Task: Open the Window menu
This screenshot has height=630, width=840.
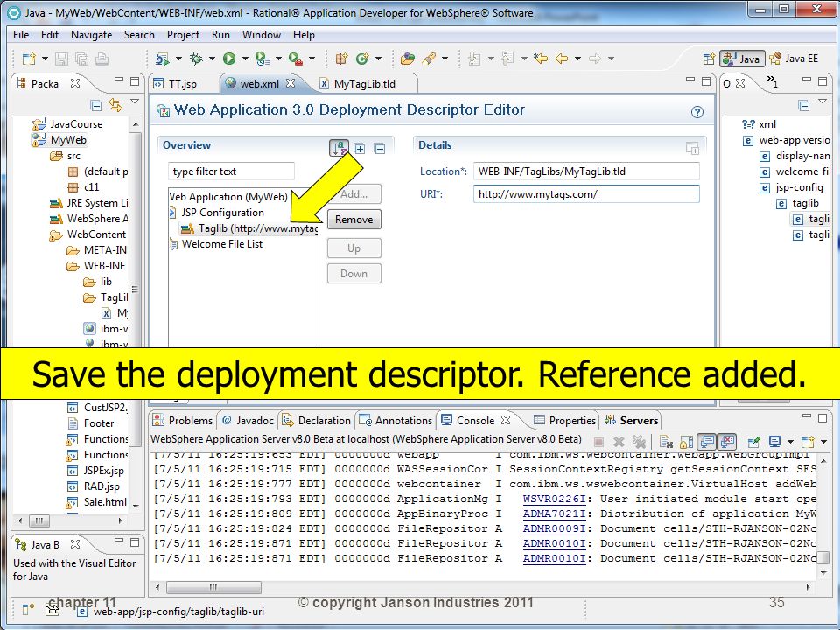Action: [262, 35]
